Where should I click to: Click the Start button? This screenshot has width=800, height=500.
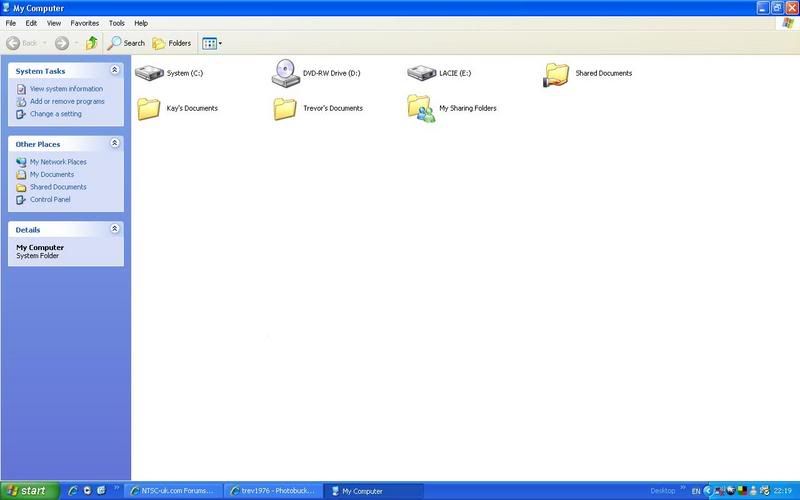pyautogui.click(x=30, y=491)
